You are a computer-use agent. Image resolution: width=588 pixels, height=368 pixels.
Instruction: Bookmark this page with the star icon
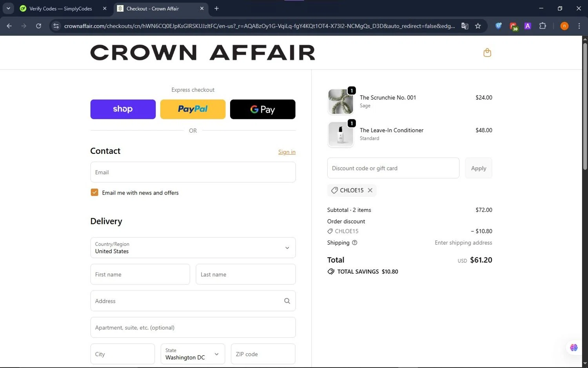(x=478, y=26)
